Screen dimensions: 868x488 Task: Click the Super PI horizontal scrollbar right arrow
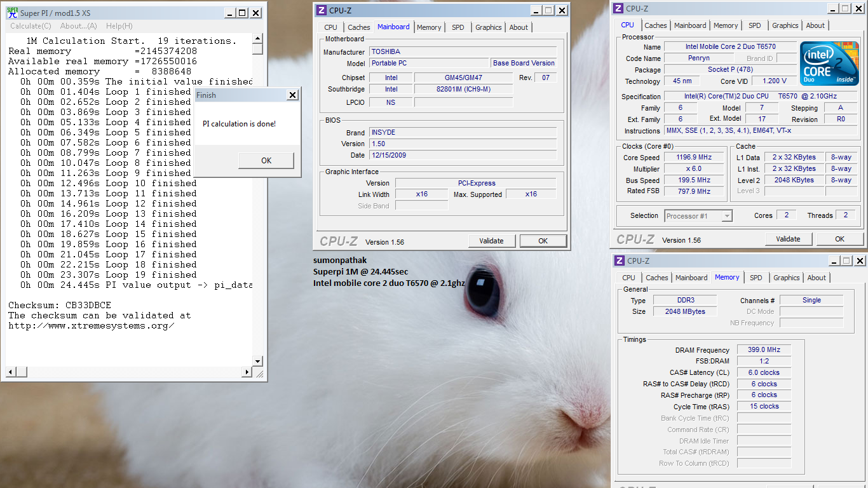[x=247, y=372]
